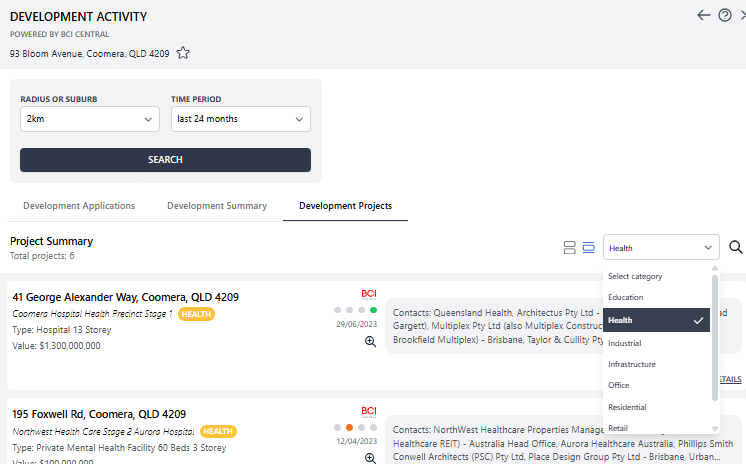746x464 pixels.
Task: Open 41 George Alexander Way address title
Action: 126,297
